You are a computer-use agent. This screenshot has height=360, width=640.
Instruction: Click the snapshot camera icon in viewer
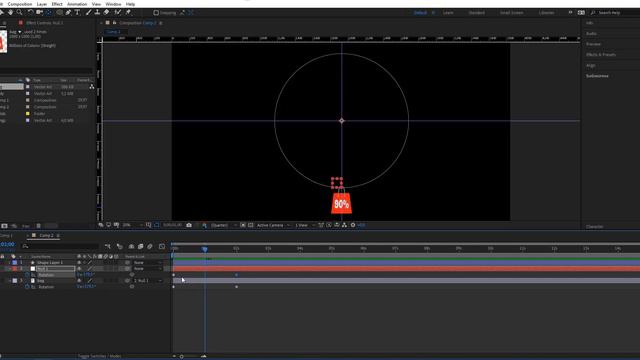coord(189,225)
